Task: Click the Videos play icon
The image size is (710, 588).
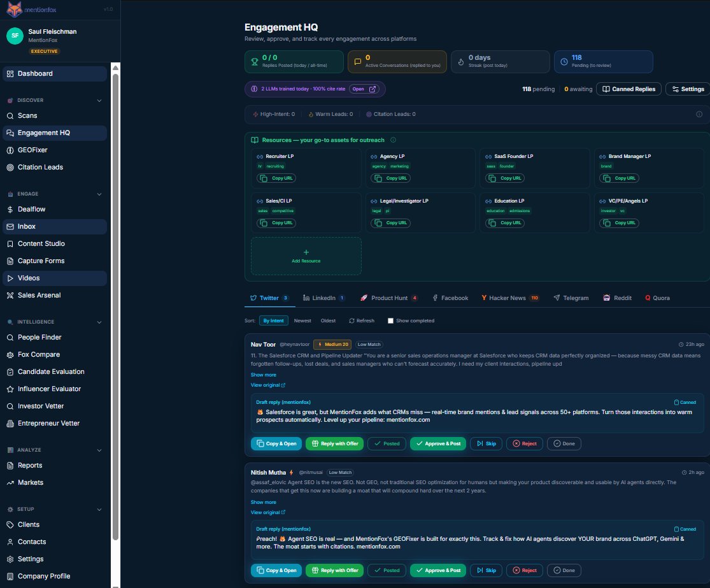Action: click(x=10, y=278)
